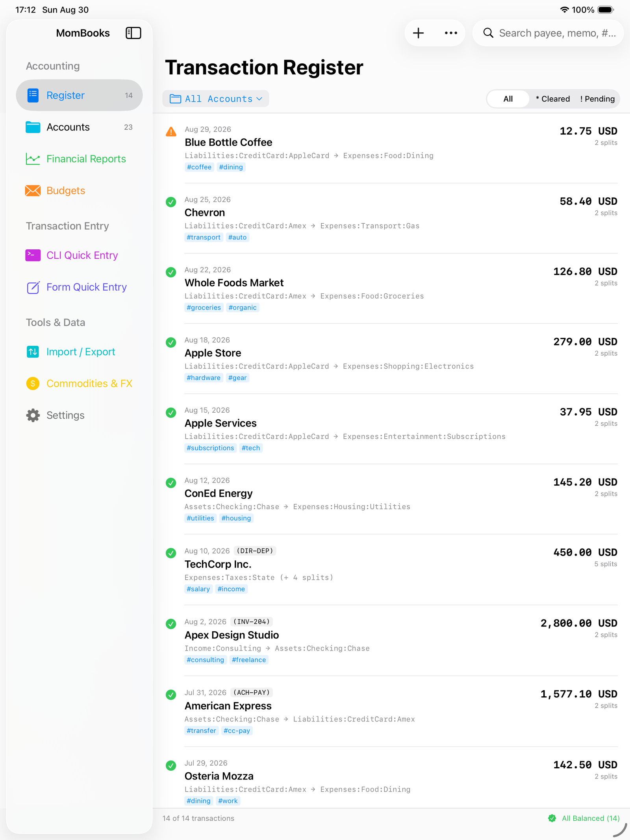This screenshot has width=630, height=840.
Task: Open the Register section
Action: click(x=79, y=95)
